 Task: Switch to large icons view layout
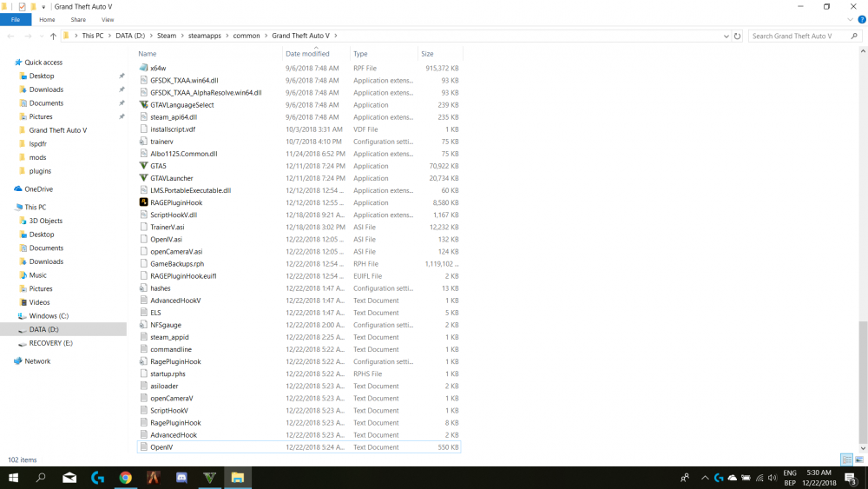(x=859, y=459)
